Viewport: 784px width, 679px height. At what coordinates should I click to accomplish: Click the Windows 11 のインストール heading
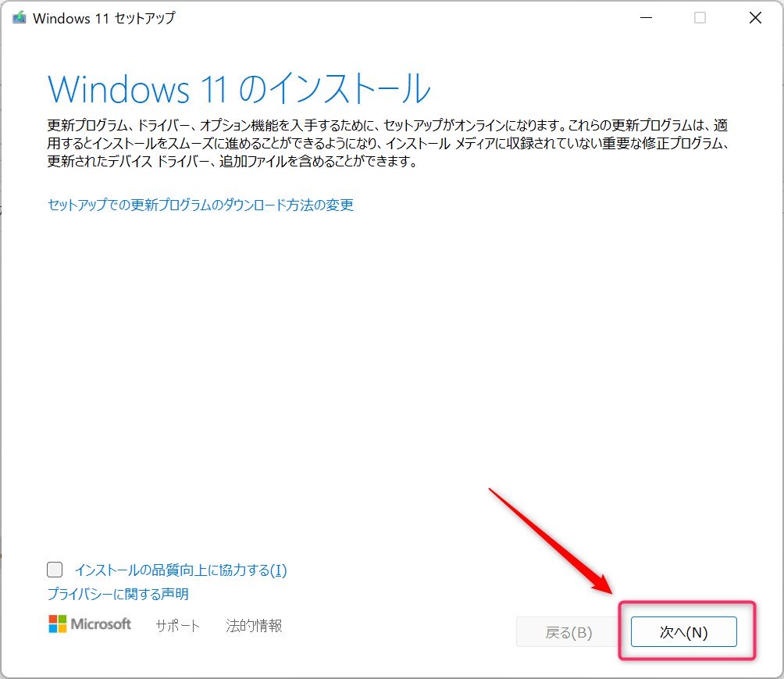coord(239,89)
